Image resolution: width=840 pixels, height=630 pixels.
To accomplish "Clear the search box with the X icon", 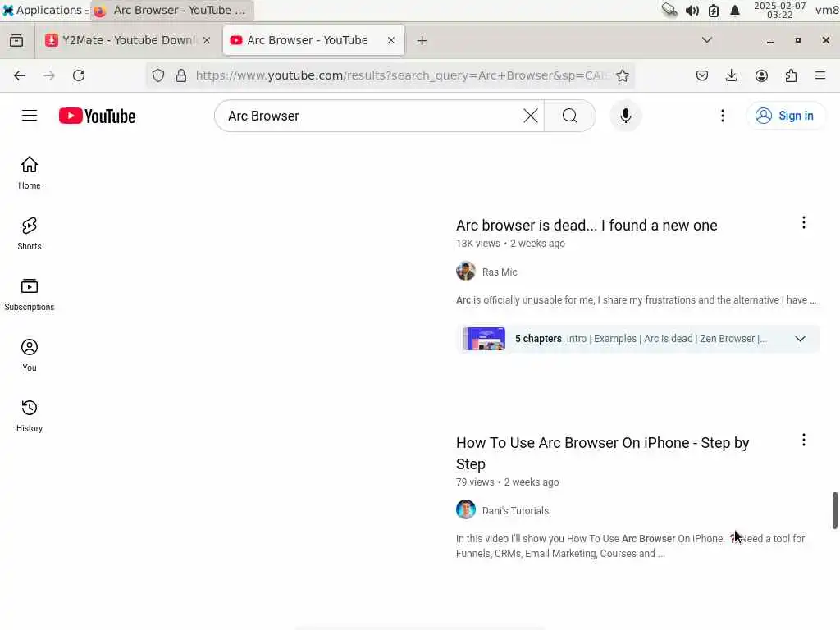I will pos(531,116).
